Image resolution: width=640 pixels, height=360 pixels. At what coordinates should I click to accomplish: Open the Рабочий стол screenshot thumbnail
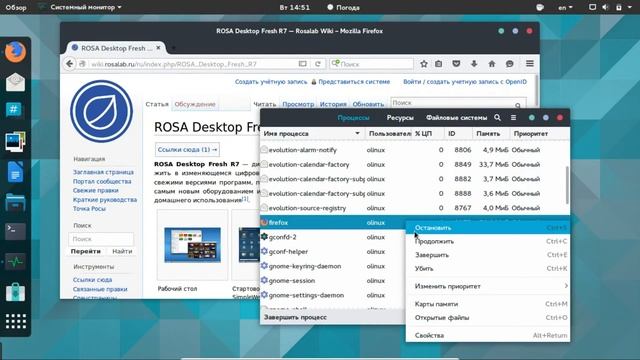point(192,245)
